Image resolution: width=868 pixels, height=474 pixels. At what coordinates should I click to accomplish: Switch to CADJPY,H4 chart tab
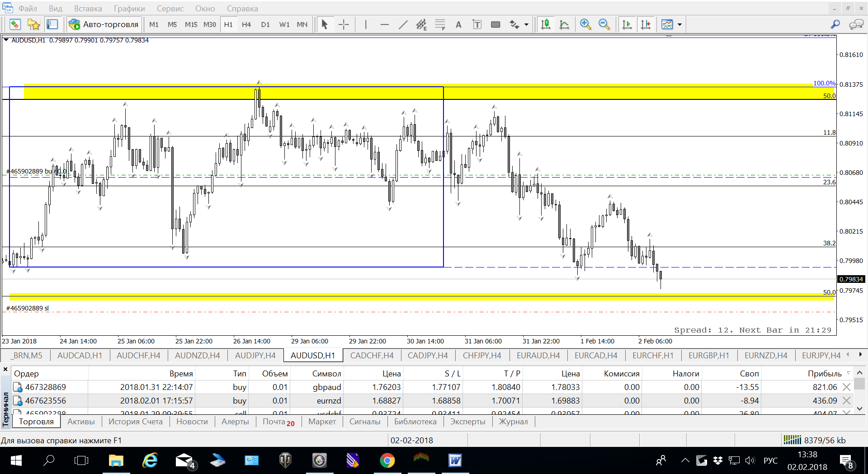click(428, 356)
